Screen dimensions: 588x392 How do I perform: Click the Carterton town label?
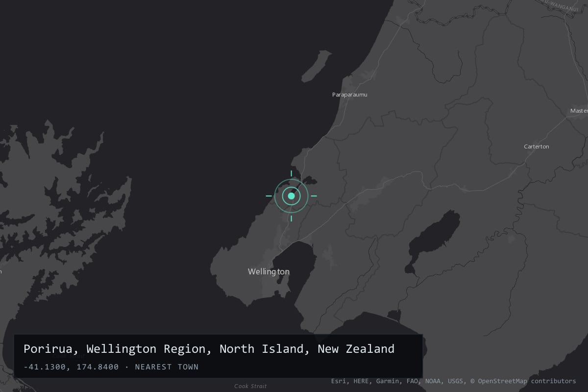pos(537,147)
